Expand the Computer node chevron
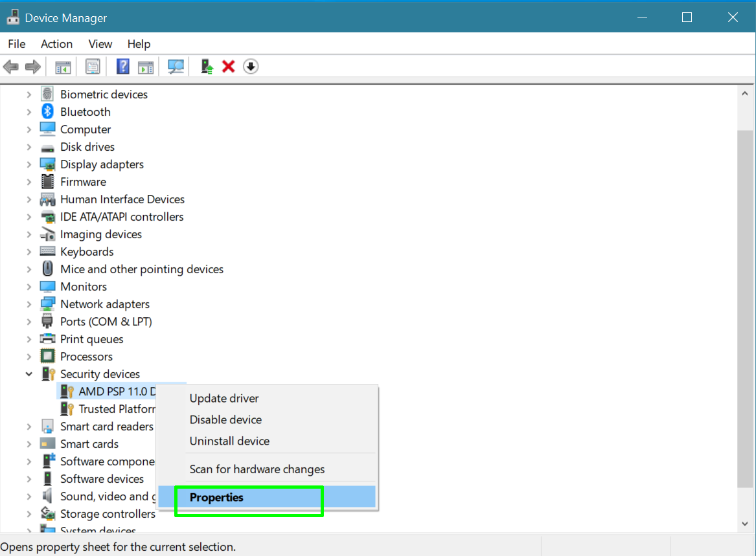Screen dimensions: 756x556 coord(29,129)
